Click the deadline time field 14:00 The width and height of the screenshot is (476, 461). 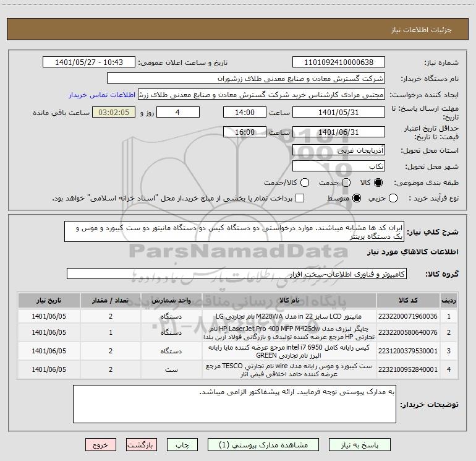245,112
